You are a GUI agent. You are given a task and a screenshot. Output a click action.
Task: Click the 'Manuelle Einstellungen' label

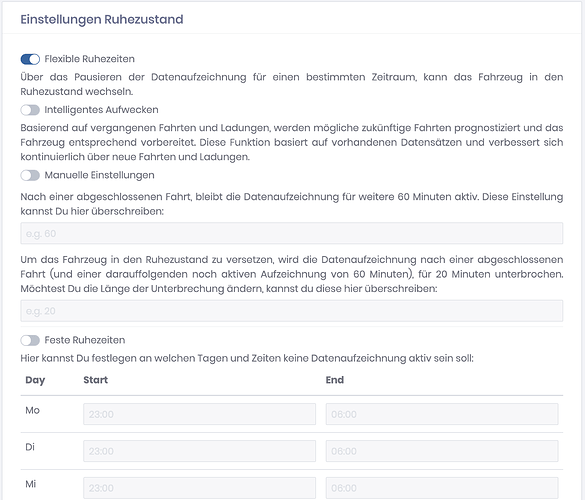(x=99, y=175)
